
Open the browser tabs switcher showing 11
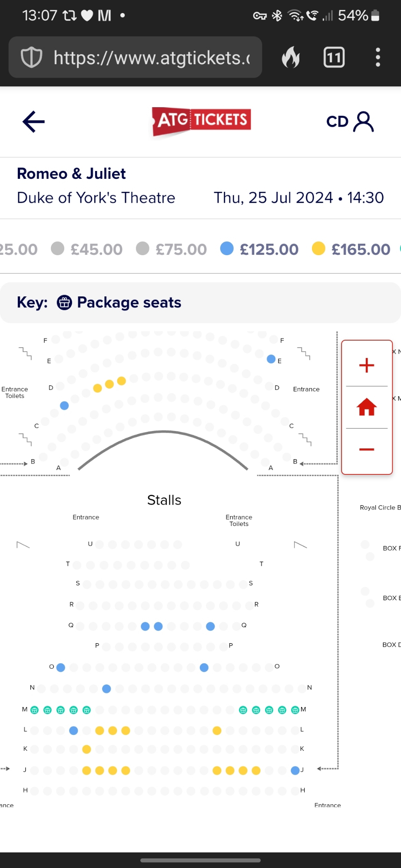[x=334, y=57]
